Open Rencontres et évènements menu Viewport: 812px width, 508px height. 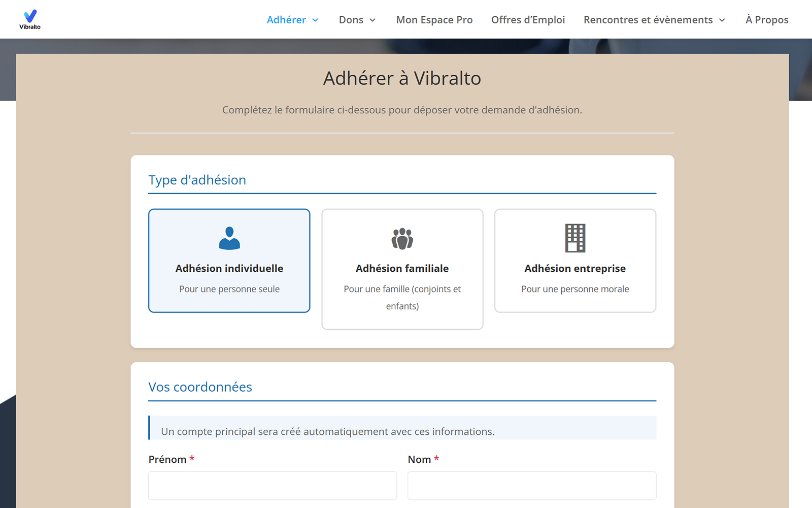click(648, 20)
